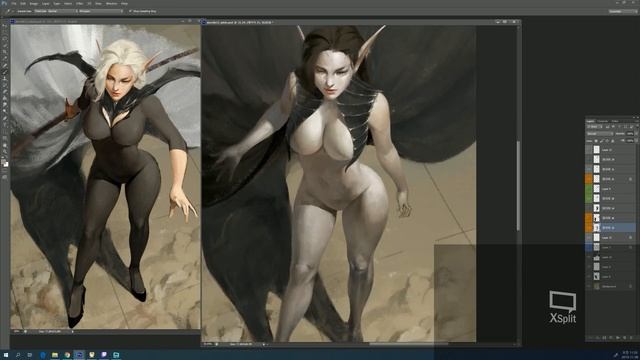Toggle Quick Mask mode
The width and height of the screenshot is (640, 360).
(x=5, y=177)
